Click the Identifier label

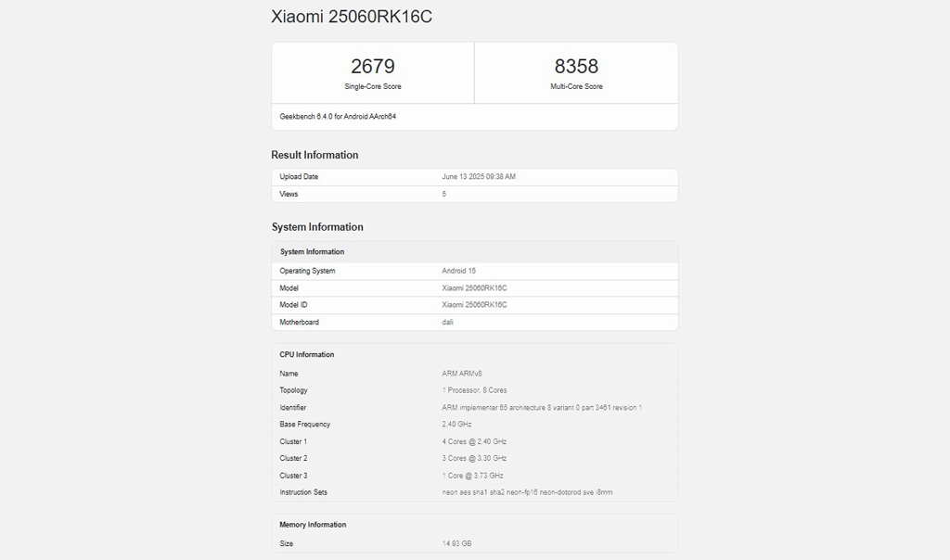point(292,407)
